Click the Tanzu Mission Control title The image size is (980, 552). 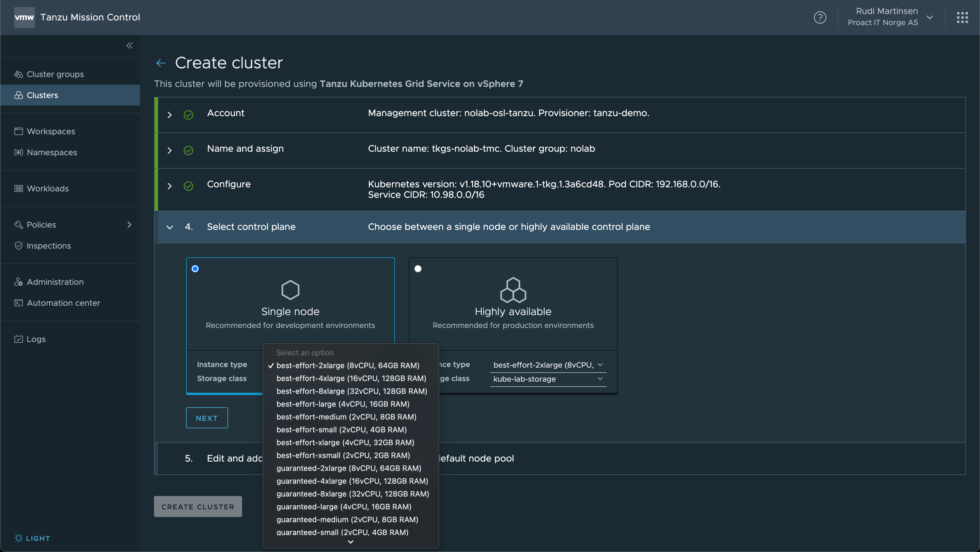point(90,17)
